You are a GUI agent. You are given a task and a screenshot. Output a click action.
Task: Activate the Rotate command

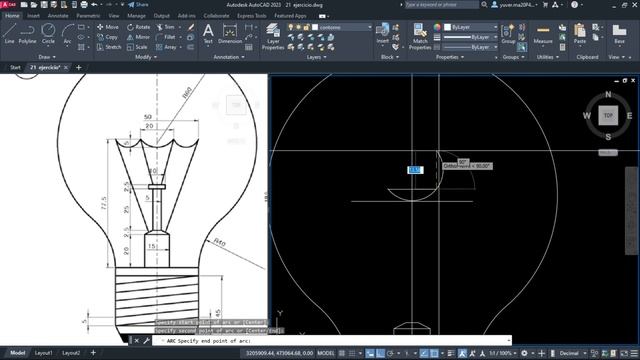click(x=138, y=27)
